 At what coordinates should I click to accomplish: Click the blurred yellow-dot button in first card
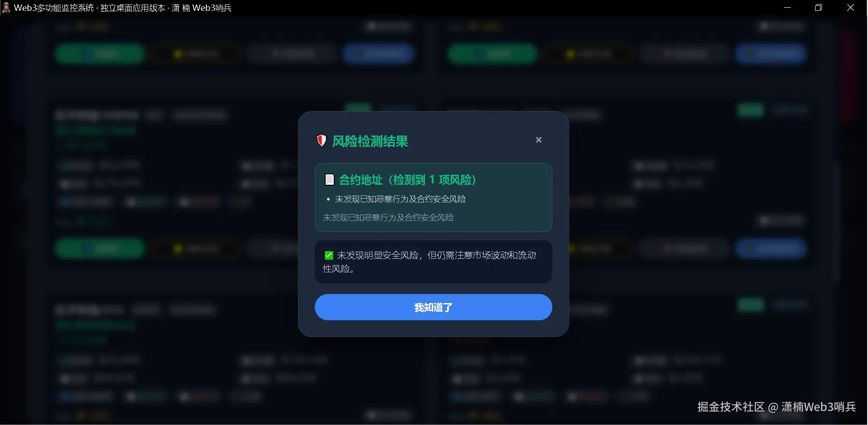click(x=196, y=54)
